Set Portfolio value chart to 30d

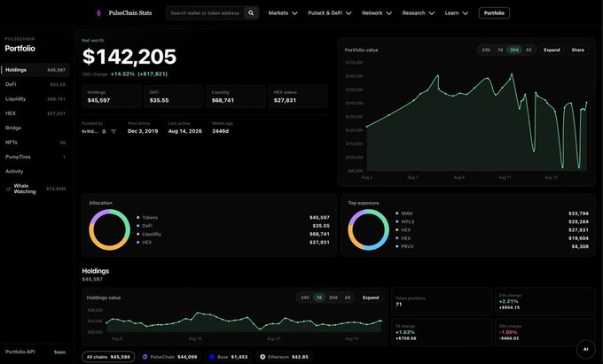coord(514,50)
